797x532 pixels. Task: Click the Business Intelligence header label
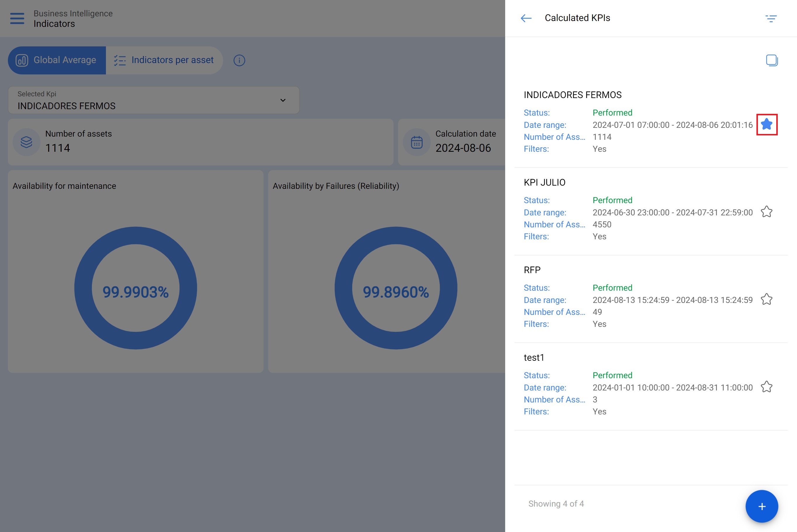(73, 14)
